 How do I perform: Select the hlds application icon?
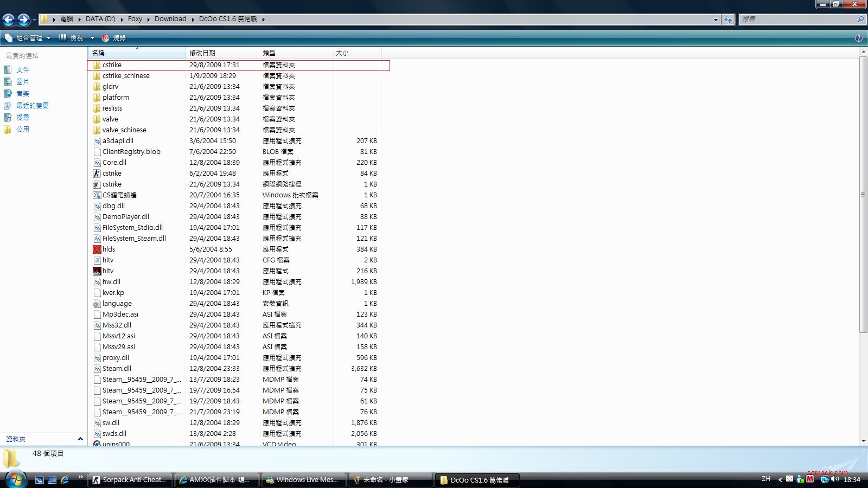click(97, 249)
